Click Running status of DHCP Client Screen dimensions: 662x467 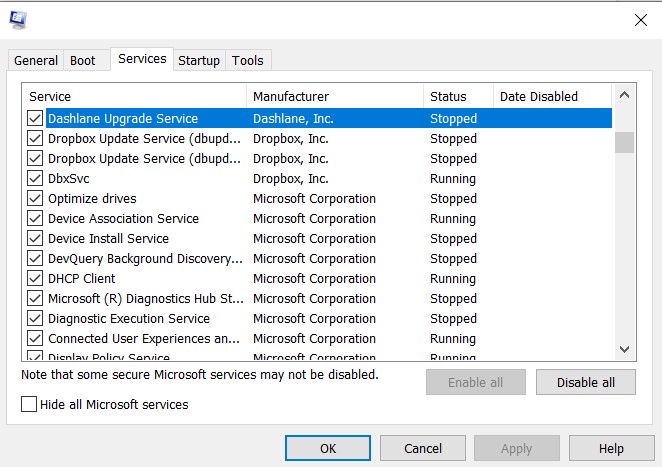point(453,279)
